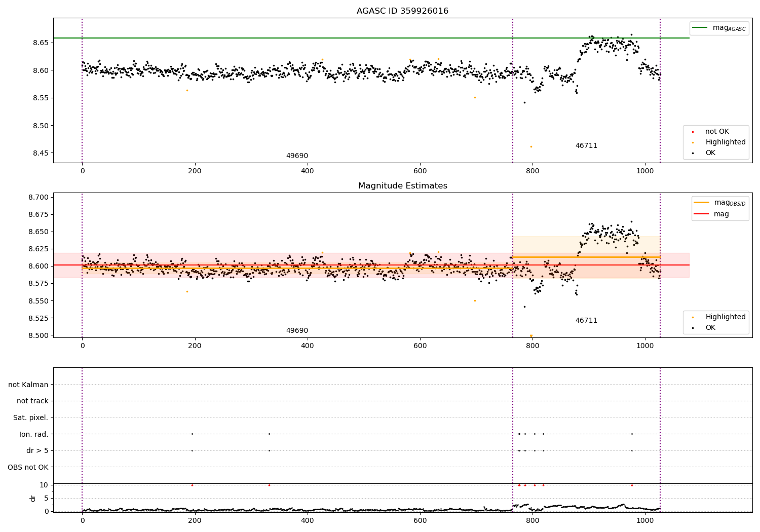Click the '49690' label in middle plot
This screenshot has height=532, width=760.
(297, 331)
